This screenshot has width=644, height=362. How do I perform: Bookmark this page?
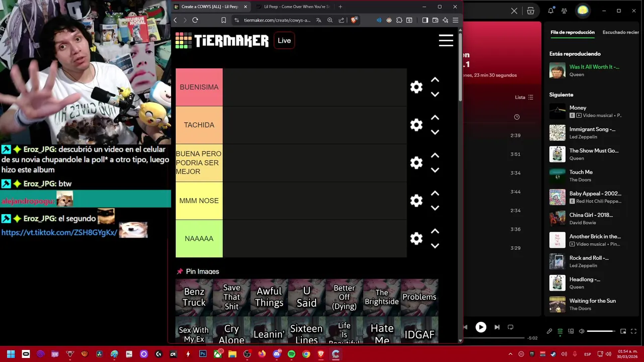[x=223, y=20]
